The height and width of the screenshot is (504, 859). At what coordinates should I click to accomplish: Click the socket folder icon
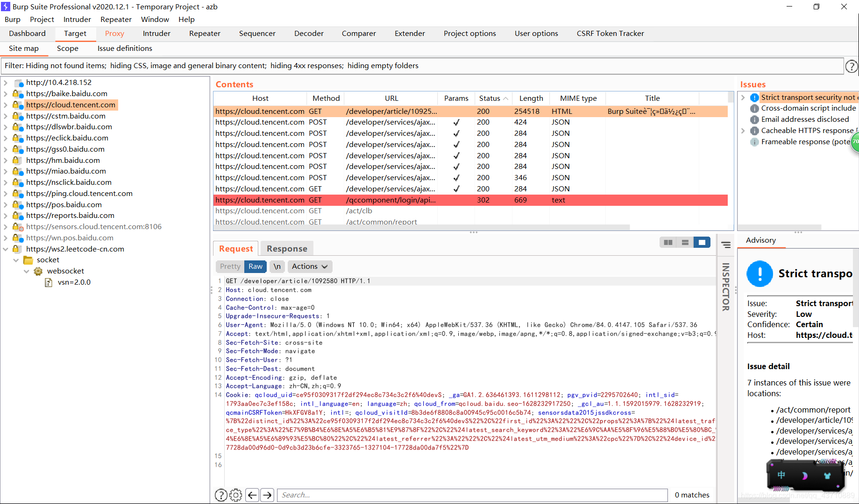point(28,260)
